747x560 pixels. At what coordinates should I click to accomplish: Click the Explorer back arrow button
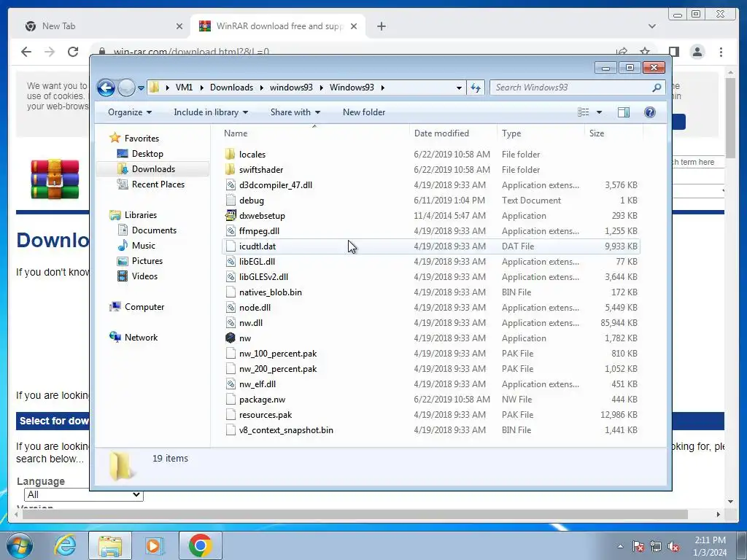click(x=106, y=87)
